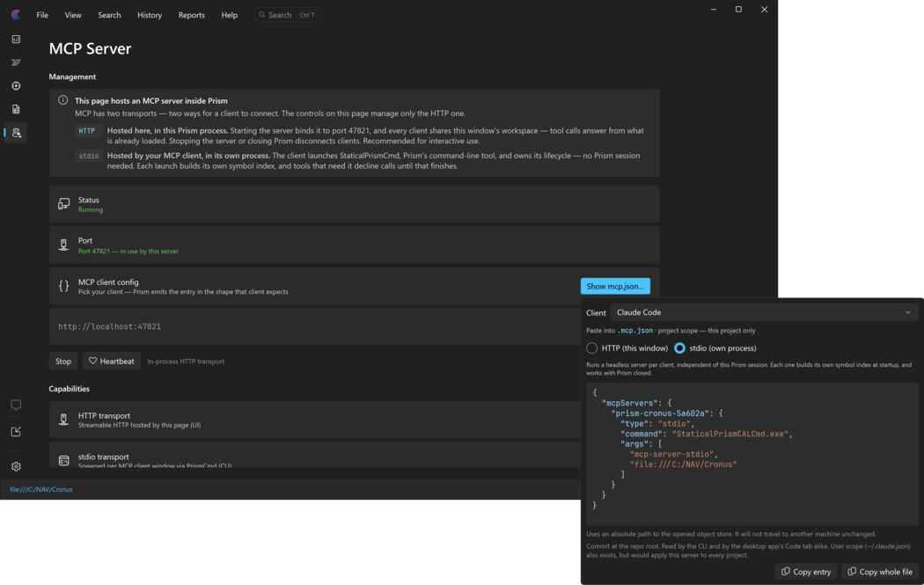Click 'Port 47821 — in use by this server'
This screenshot has width=924, height=585.
coord(128,251)
